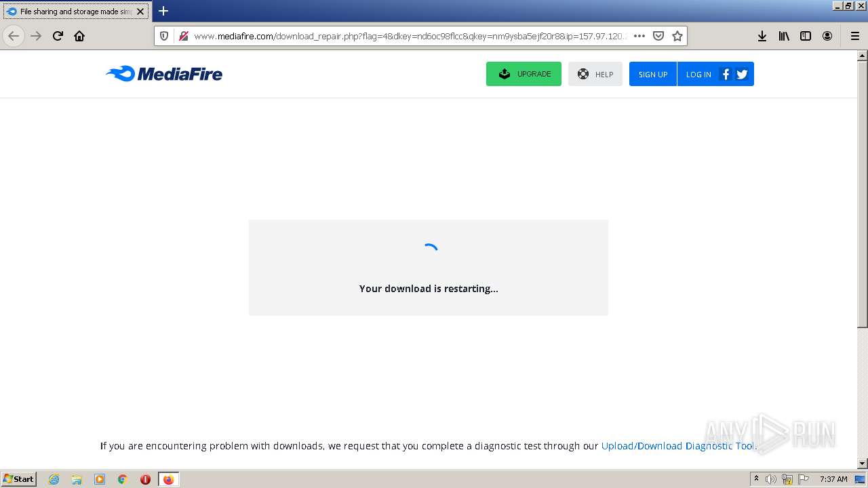Open the Upload/Download Diagnostic Tool link

[x=678, y=446]
